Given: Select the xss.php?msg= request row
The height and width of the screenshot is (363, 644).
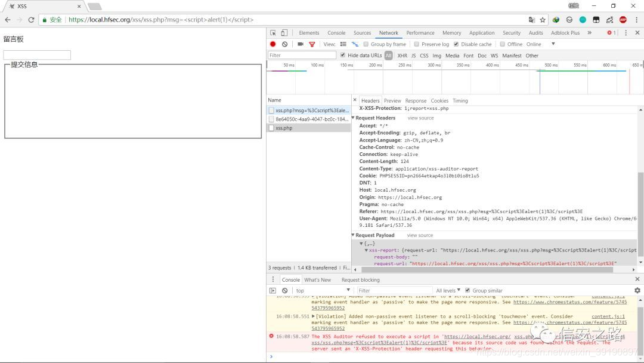Looking at the screenshot, I should (x=309, y=110).
